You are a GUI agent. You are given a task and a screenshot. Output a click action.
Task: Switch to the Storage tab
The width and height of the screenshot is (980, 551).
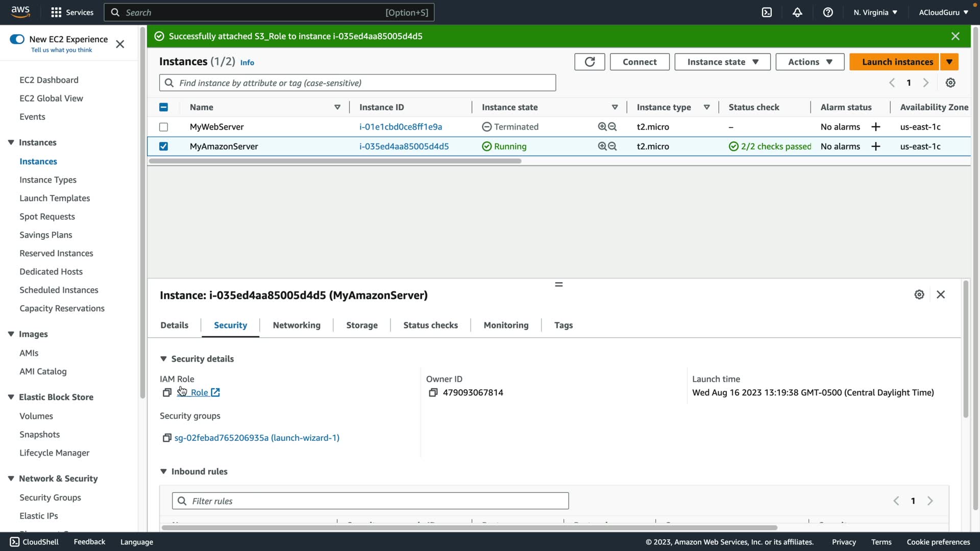[x=362, y=325]
